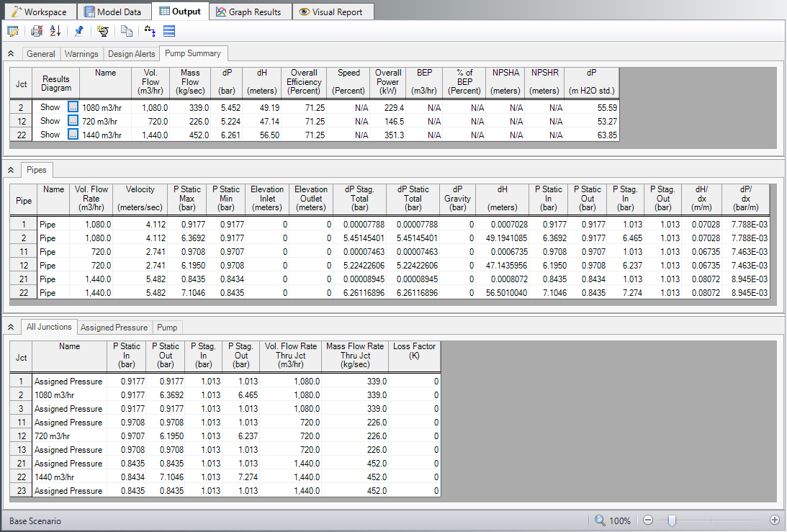Click the transfer results arrow icon

pos(150,31)
